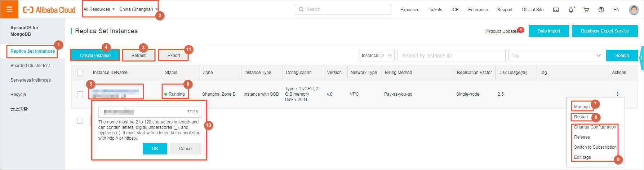Open Serverless Instances in the sidebar
Viewport: 644px width, 170px height.
pos(31,80)
